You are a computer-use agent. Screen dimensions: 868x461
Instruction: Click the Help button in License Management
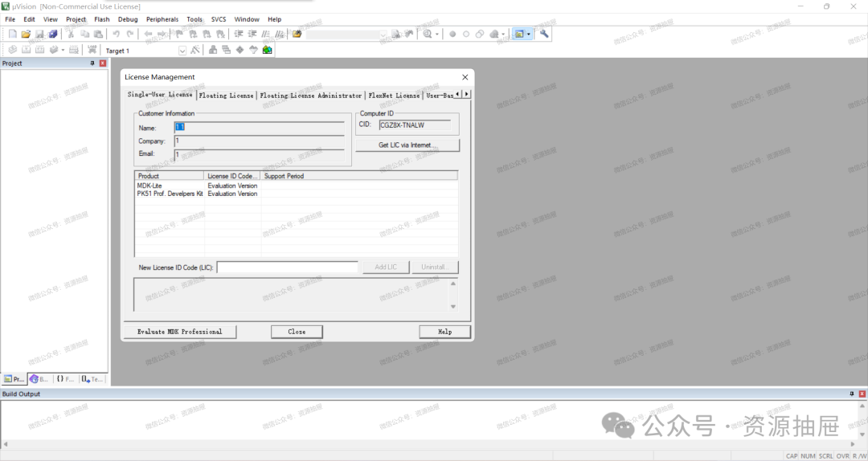[x=445, y=332]
